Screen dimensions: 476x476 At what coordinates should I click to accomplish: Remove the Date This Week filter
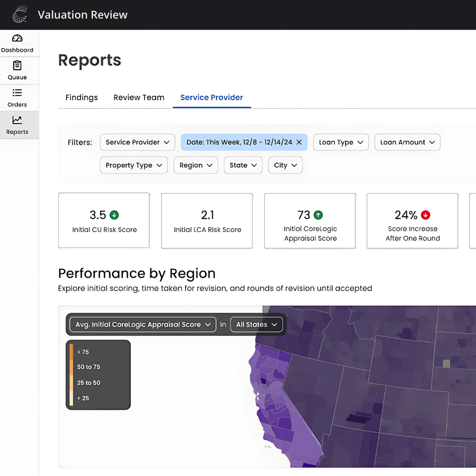(x=299, y=142)
